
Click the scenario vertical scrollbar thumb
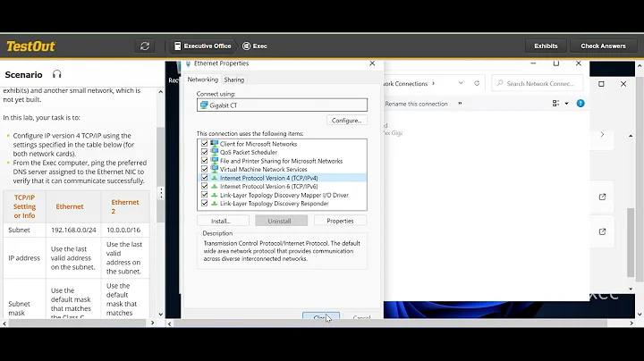(161, 174)
